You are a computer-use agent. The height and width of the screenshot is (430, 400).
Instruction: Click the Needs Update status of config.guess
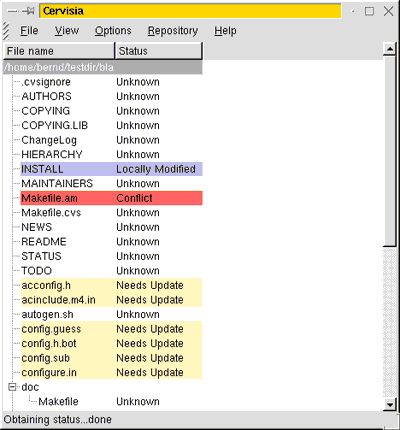(150, 329)
